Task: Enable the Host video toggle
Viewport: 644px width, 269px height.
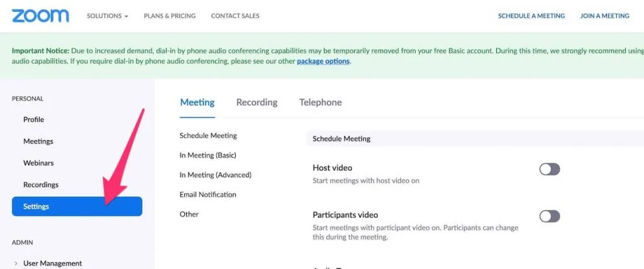Action: [x=550, y=169]
